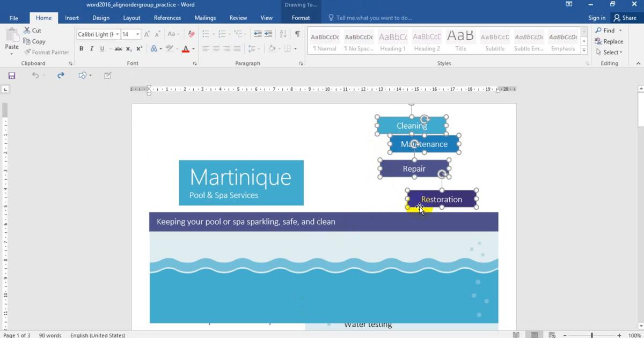Open the Format drawing tools tab
This screenshot has height=338, width=644.
pyautogui.click(x=301, y=18)
